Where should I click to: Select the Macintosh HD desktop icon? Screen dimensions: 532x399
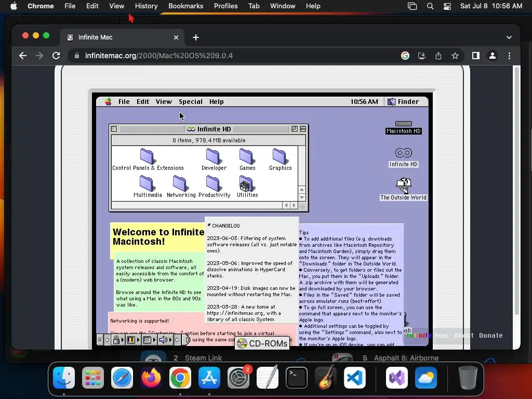tap(403, 127)
